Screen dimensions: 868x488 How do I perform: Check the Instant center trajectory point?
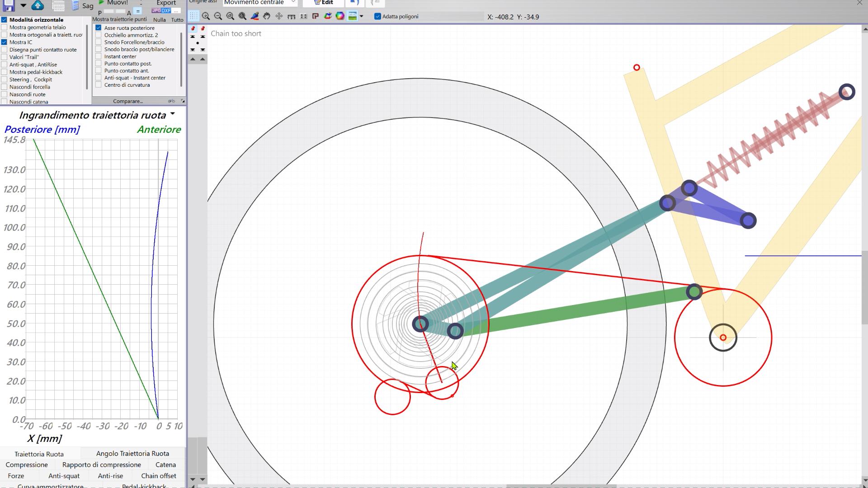pyautogui.click(x=98, y=56)
